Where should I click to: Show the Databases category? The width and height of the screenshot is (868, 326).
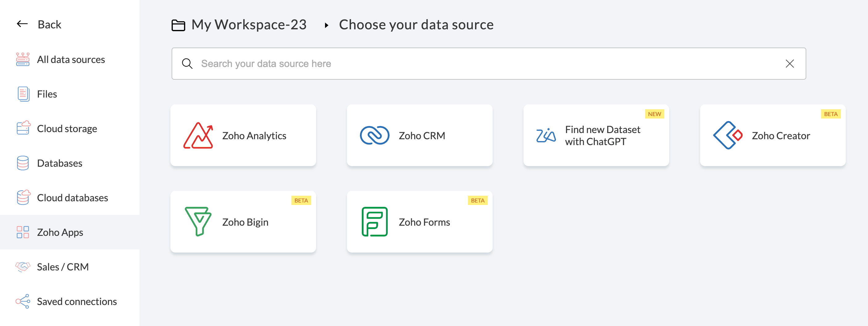tap(59, 163)
